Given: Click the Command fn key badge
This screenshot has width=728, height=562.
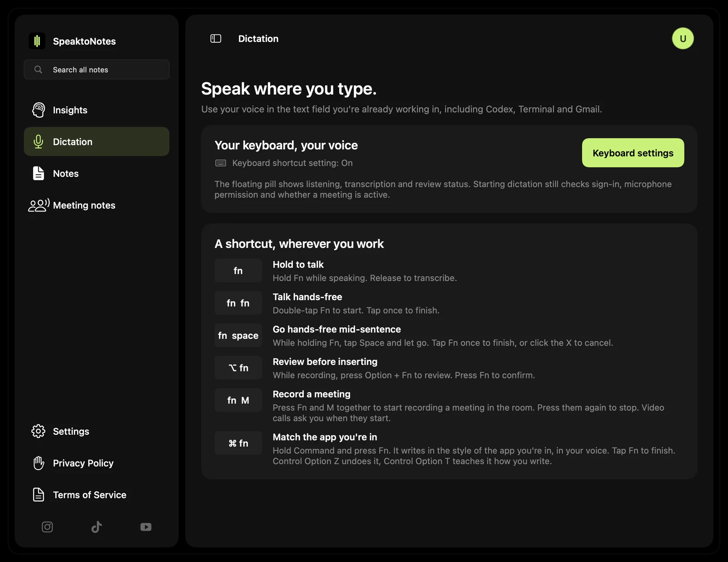Looking at the screenshot, I should tap(238, 443).
